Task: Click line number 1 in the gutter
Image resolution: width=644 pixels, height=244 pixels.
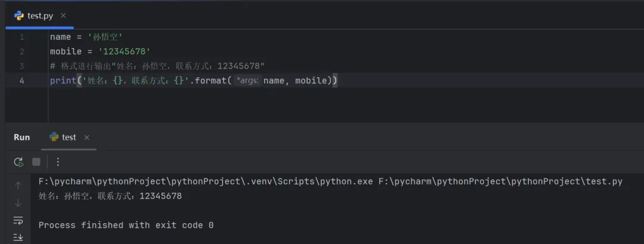Action: (21, 37)
